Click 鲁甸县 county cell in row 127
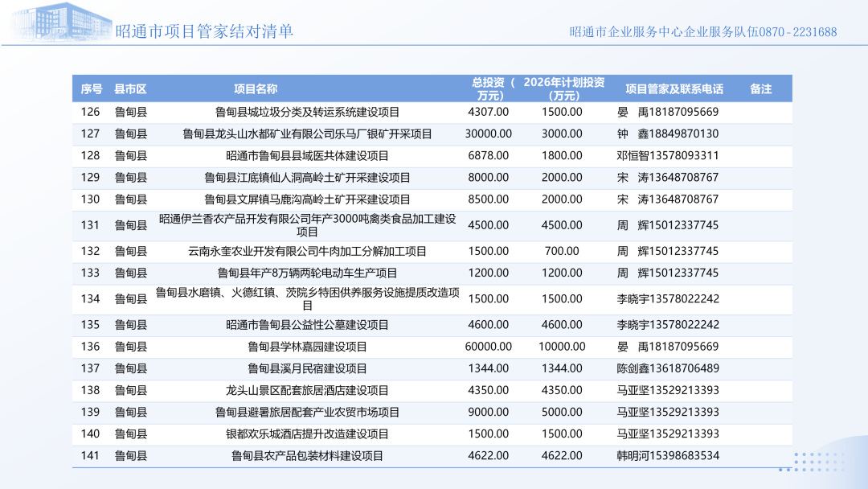868x489 pixels. (131, 134)
